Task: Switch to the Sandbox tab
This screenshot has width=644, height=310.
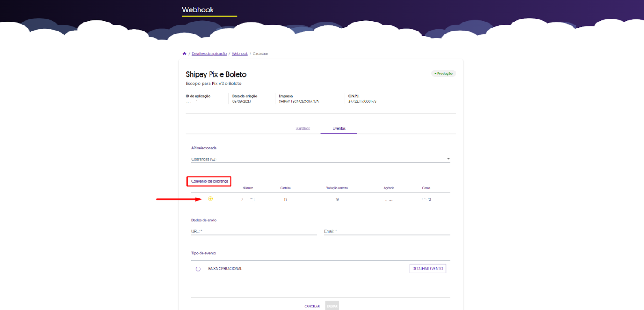Action: pyautogui.click(x=302, y=129)
